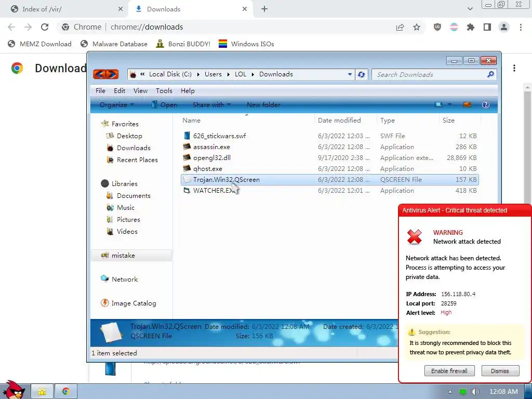Image resolution: width=532 pixels, height=399 pixels.
Task: Open the Share with dropdown
Action: 212,105
